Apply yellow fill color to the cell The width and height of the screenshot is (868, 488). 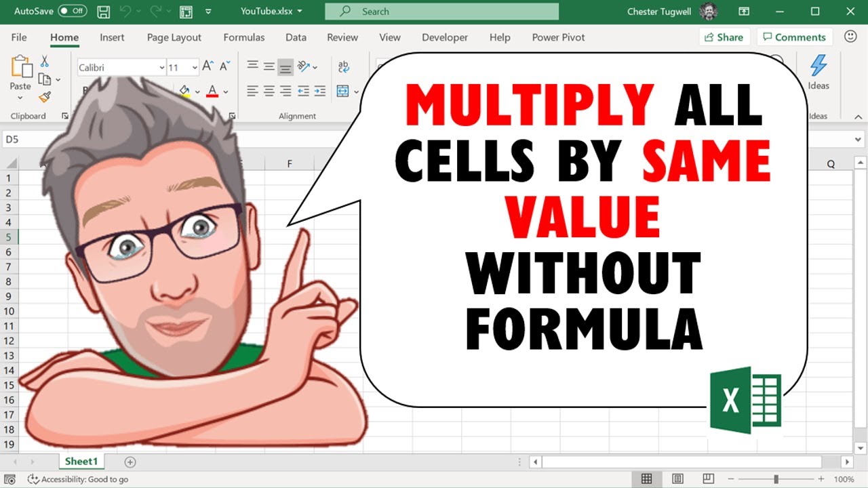tap(184, 90)
